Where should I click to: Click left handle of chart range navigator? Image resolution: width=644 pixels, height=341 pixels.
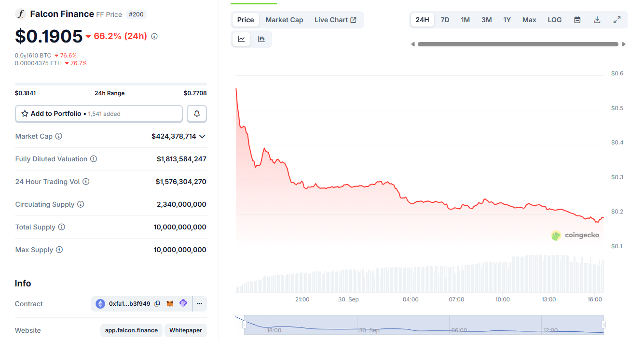[x=245, y=325]
